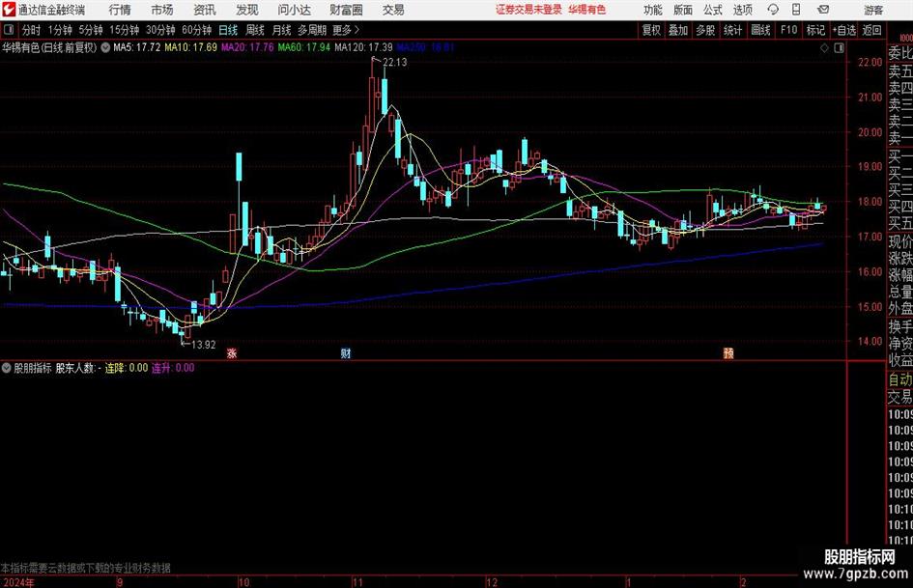Image resolution: width=913 pixels, height=588 pixels.
Task: Click the MA60: 17.94 label
Action: click(x=304, y=47)
